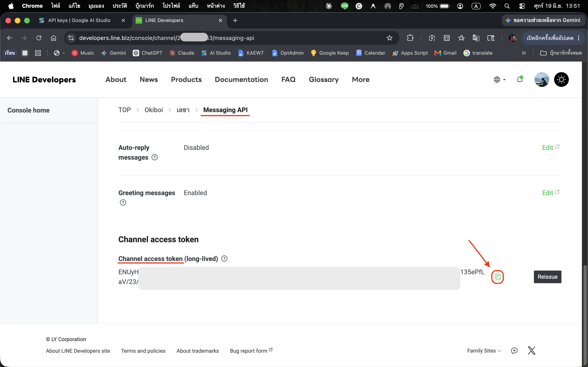Toggle the dark mode theme button
This screenshot has width=588, height=367.
tap(561, 79)
